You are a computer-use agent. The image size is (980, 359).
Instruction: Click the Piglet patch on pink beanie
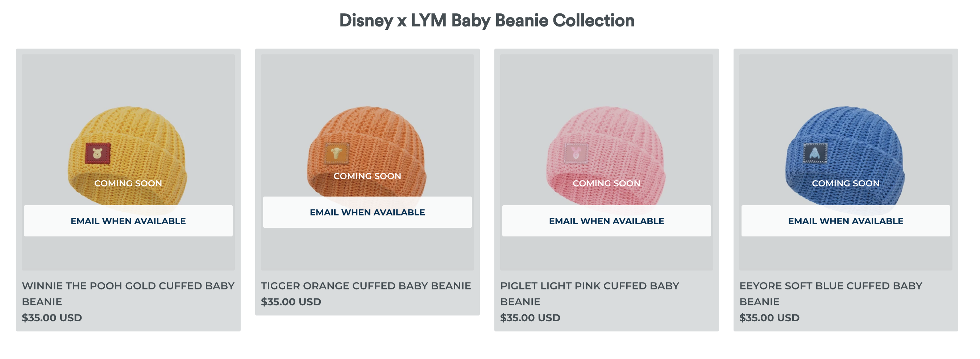tap(576, 153)
